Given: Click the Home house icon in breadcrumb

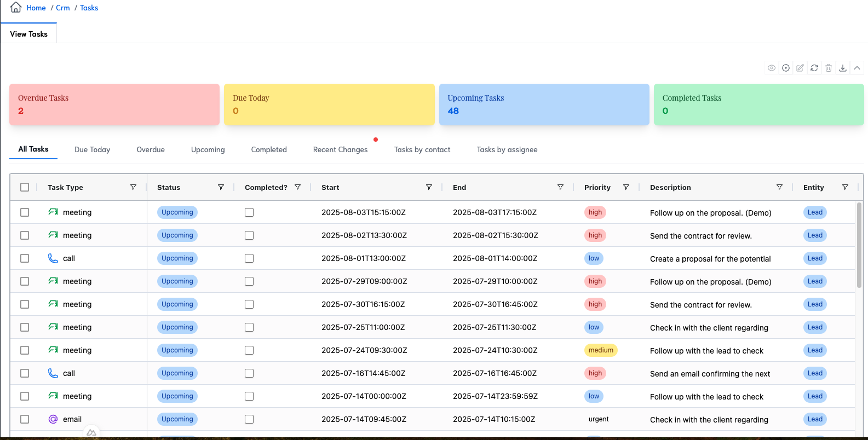Looking at the screenshot, I should click(x=16, y=7).
